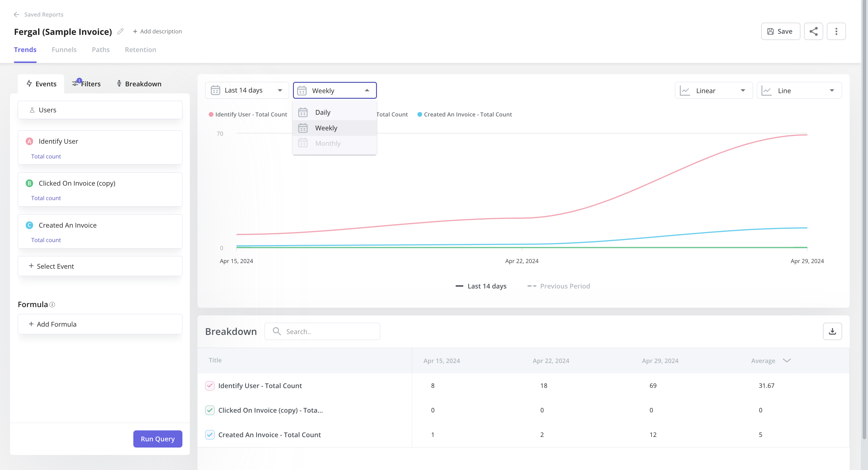The height and width of the screenshot is (470, 868).
Task: Uncheck Created An Invoice - Total Count row
Action: [x=210, y=435]
